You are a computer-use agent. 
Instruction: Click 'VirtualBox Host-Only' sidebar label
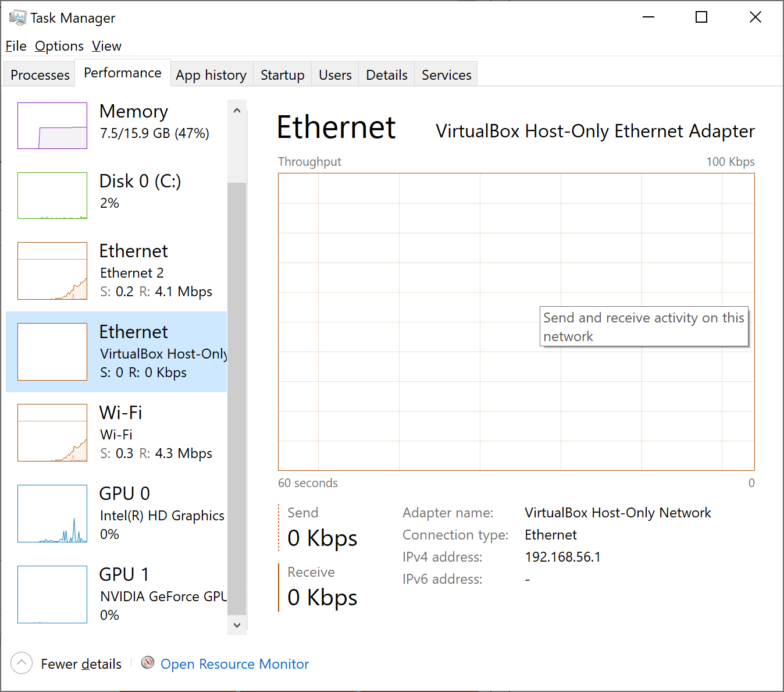(x=163, y=354)
